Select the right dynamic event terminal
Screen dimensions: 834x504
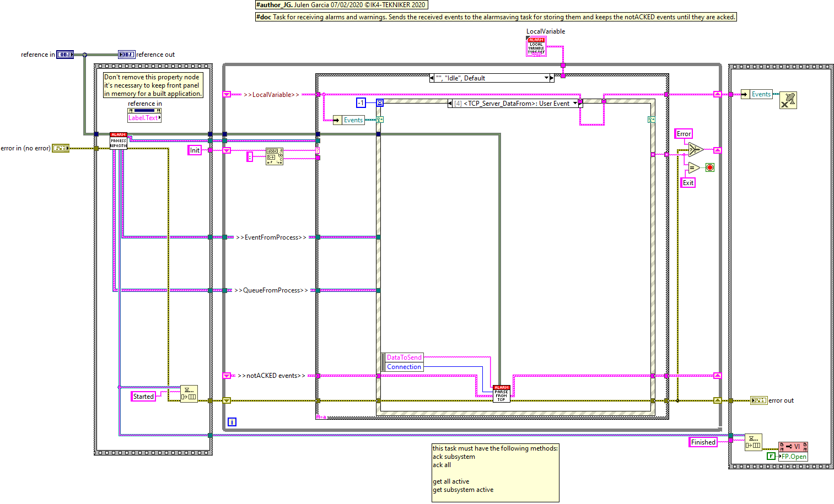pos(652,120)
